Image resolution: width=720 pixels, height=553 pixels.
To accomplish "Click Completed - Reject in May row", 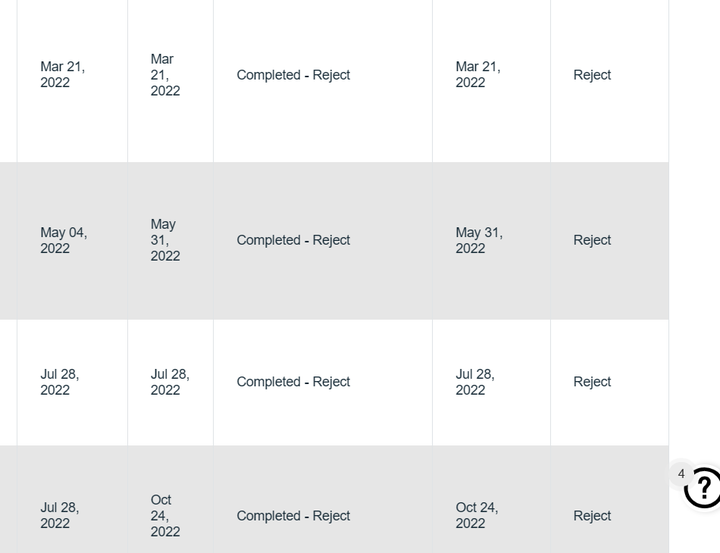I will (x=293, y=240).
